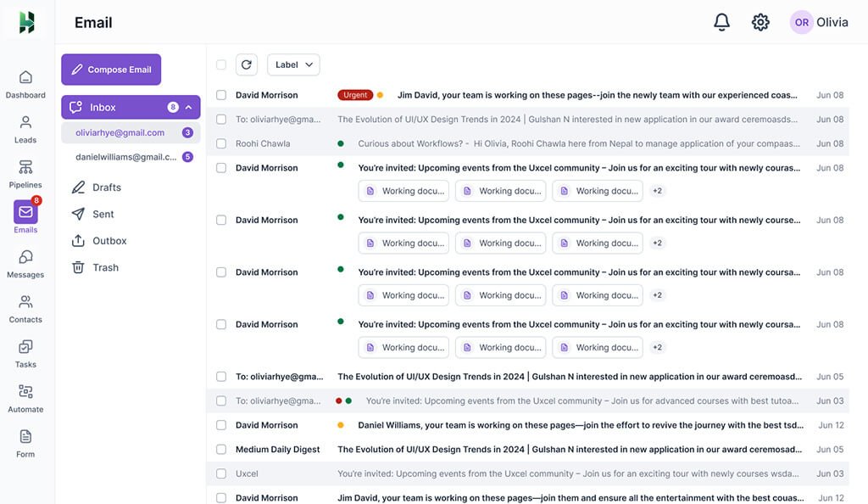The image size is (868, 504).
Task: Click the Compose Email button
Action: tap(111, 69)
